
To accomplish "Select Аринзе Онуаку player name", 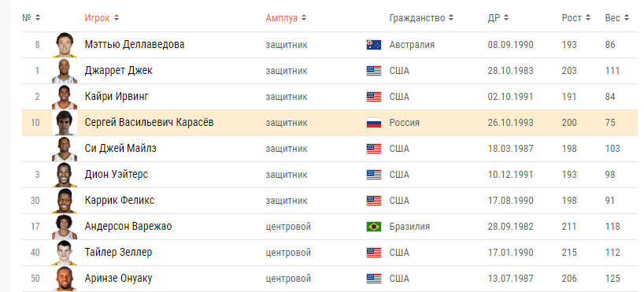I will pyautogui.click(x=118, y=278).
